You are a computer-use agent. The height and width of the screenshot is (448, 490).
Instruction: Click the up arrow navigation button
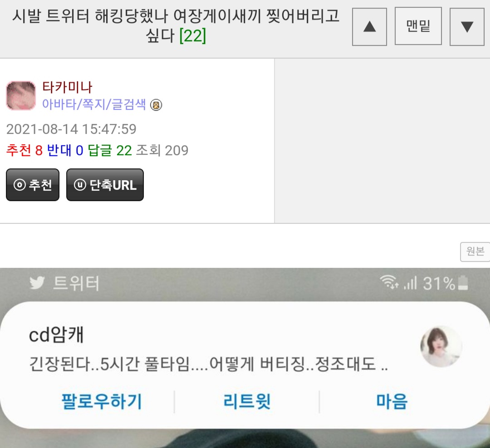[x=369, y=27]
